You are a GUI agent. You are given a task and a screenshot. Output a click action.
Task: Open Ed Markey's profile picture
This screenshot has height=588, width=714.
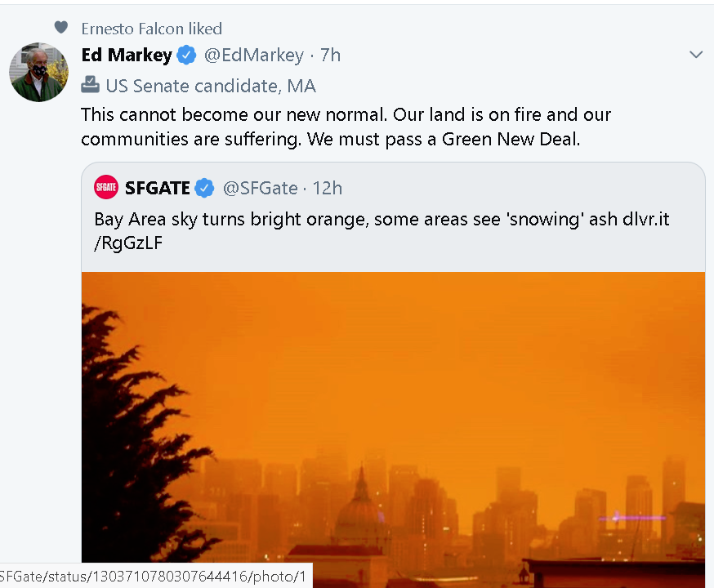(x=38, y=72)
